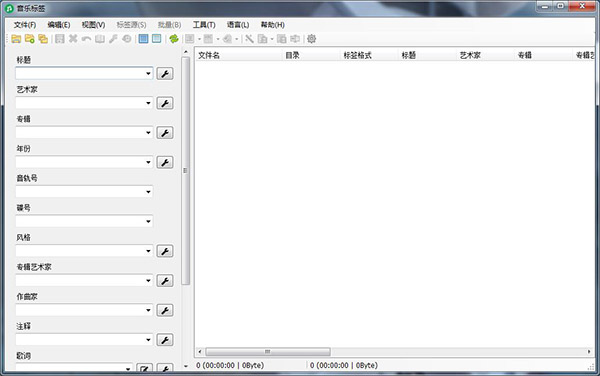
Task: Click the wrench button beside 风格 field
Action: point(165,251)
